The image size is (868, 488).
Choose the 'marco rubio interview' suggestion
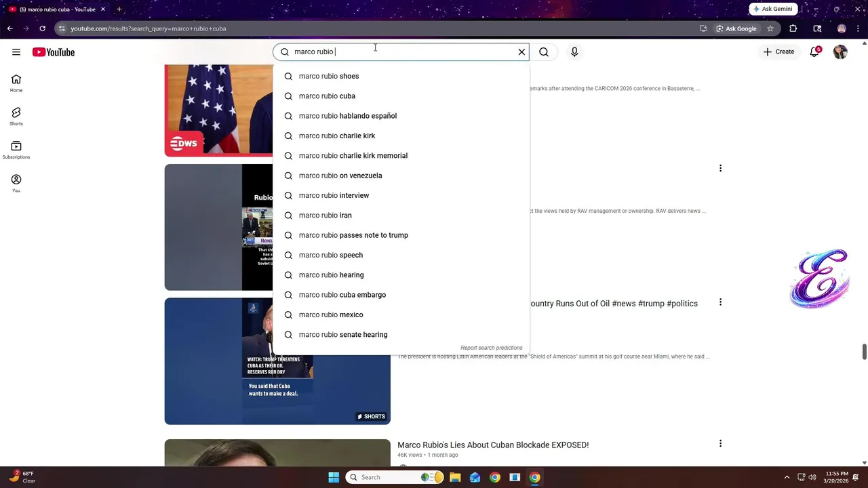pyautogui.click(x=401, y=195)
